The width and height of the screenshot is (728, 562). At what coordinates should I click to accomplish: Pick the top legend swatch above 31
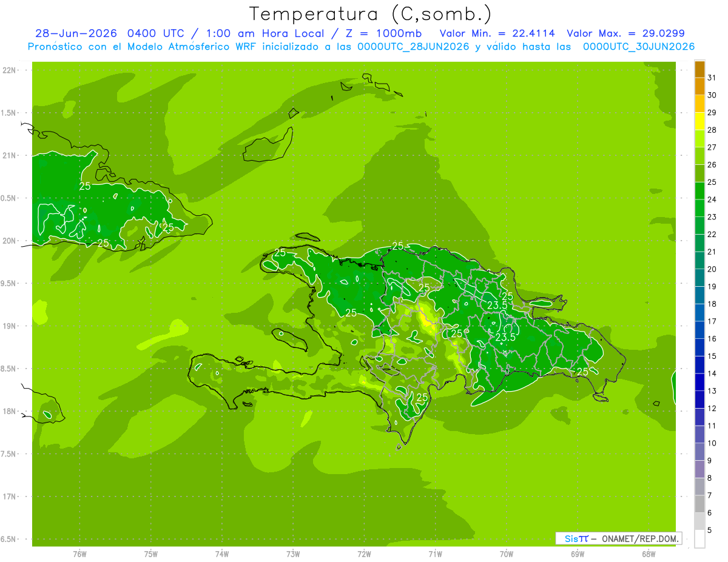coord(699,69)
